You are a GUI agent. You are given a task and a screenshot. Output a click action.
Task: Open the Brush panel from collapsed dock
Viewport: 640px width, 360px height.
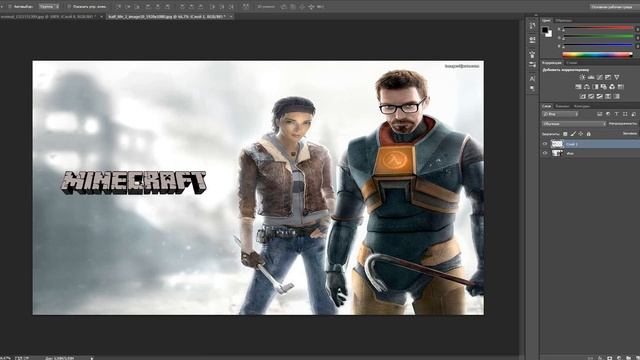point(532,54)
